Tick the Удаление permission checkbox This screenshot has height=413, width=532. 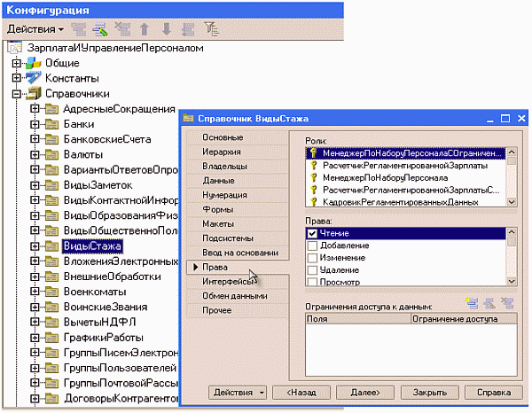[312, 269]
